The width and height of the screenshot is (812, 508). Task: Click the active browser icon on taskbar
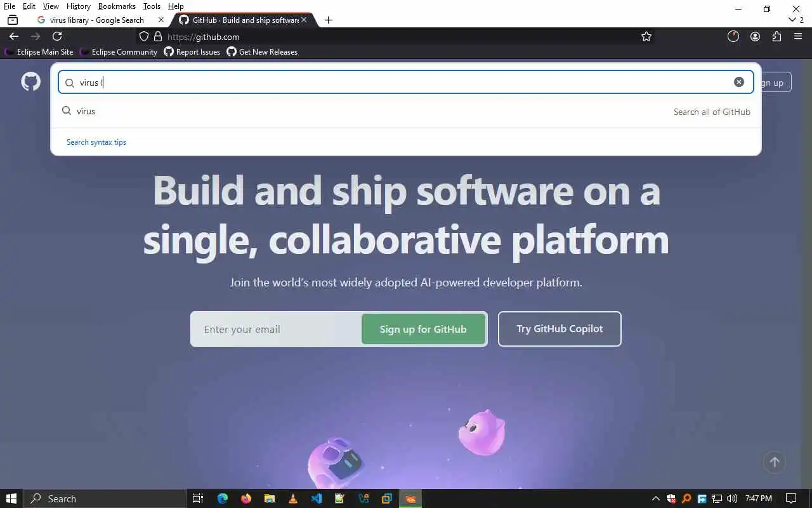pos(410,498)
